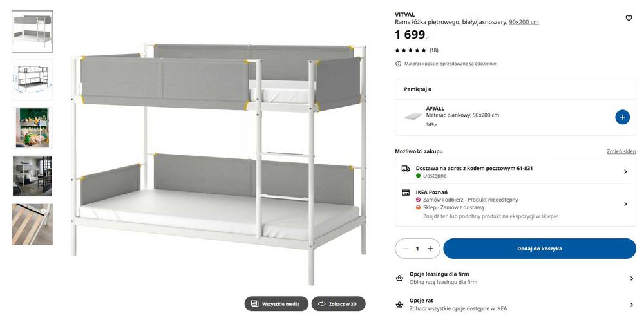Click Zobacz w 3D button
The height and width of the screenshot is (320, 644).
point(338,304)
